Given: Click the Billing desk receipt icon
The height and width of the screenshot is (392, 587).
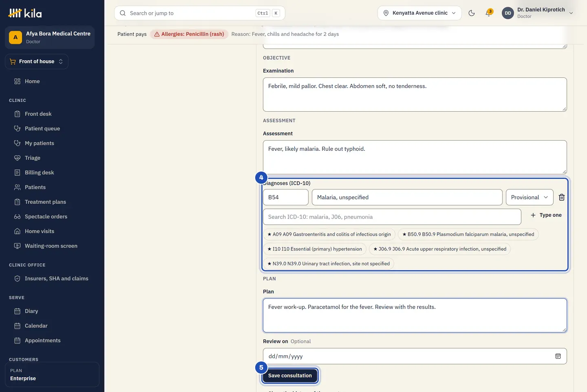Looking at the screenshot, I should pos(17,172).
